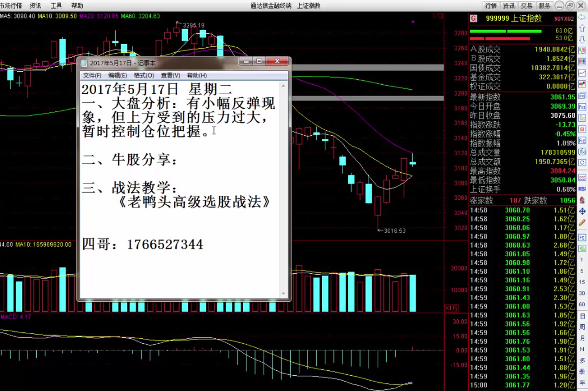Click the 交易 button
The image size is (588, 391).
526,6
